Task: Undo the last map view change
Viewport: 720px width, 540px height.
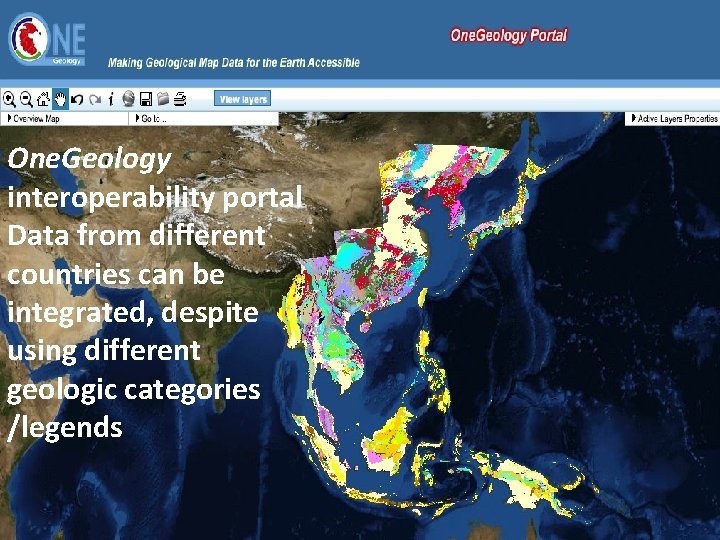Action: 77,99
